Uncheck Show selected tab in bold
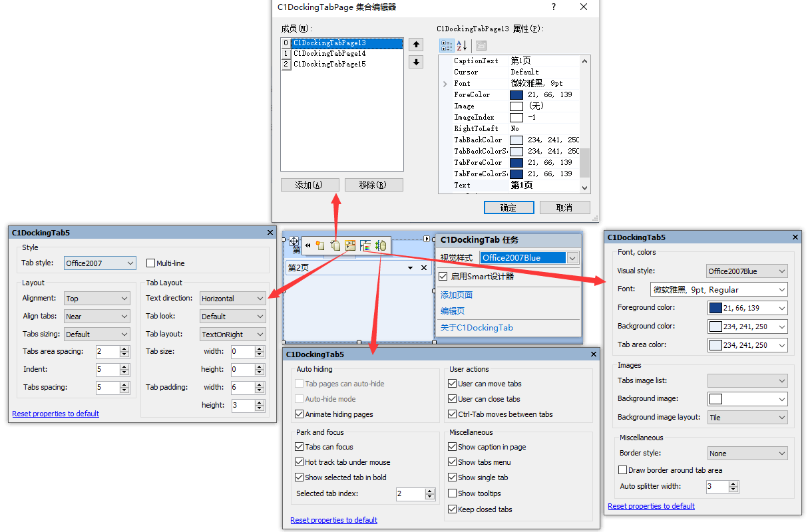 pyautogui.click(x=299, y=477)
